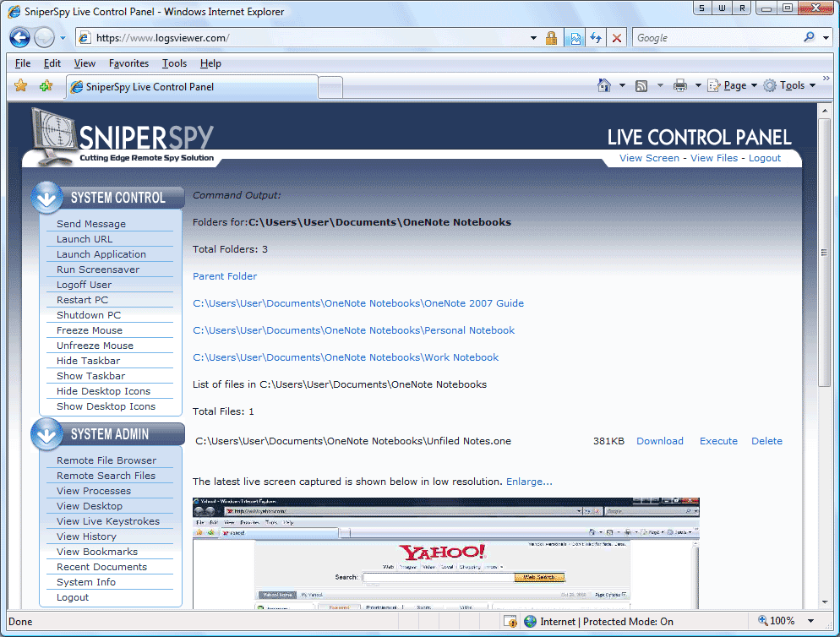Open Favorites Center star icon
Viewport: 840px width, 637px height.
(21, 86)
